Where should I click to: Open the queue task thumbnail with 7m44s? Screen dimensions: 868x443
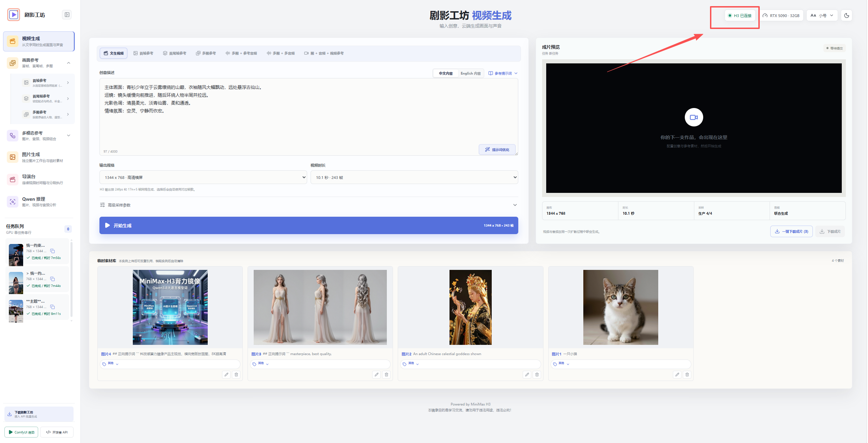coord(16,283)
